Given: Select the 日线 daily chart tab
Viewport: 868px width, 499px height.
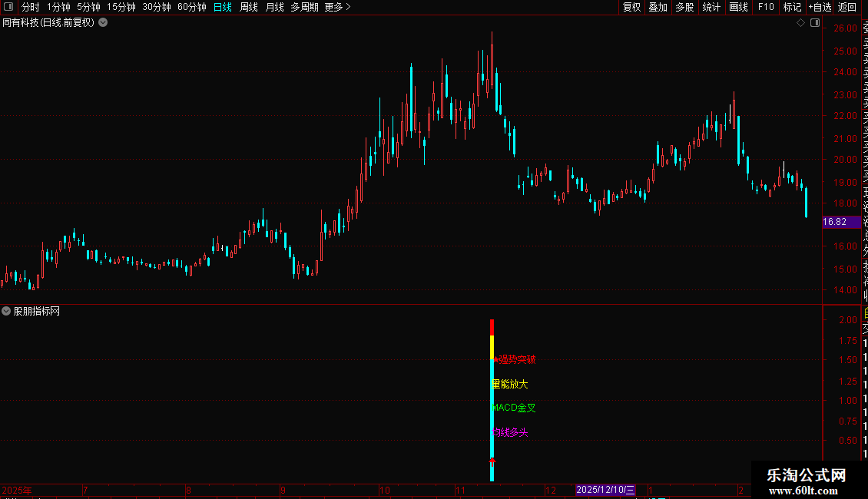Looking at the screenshot, I should (x=222, y=7).
